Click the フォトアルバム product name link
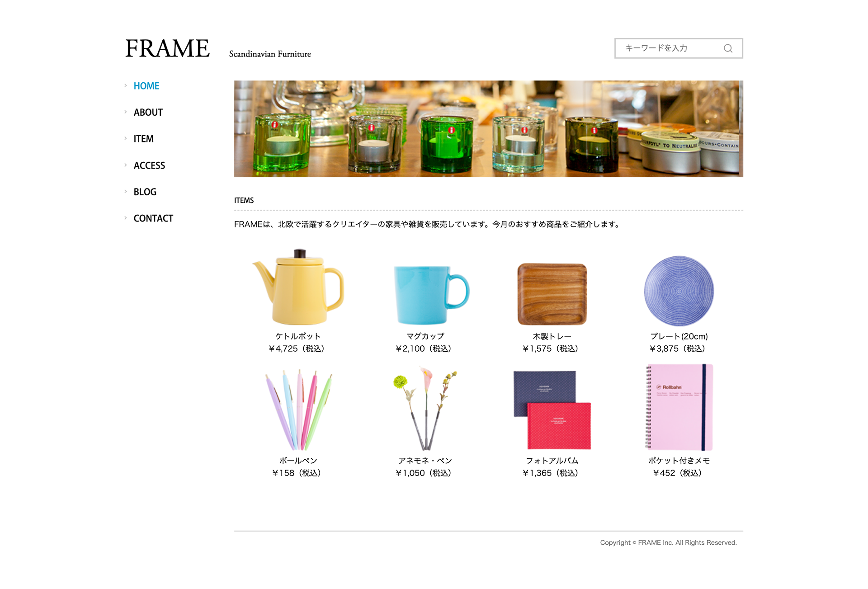This screenshot has height=589, width=868. tap(552, 461)
